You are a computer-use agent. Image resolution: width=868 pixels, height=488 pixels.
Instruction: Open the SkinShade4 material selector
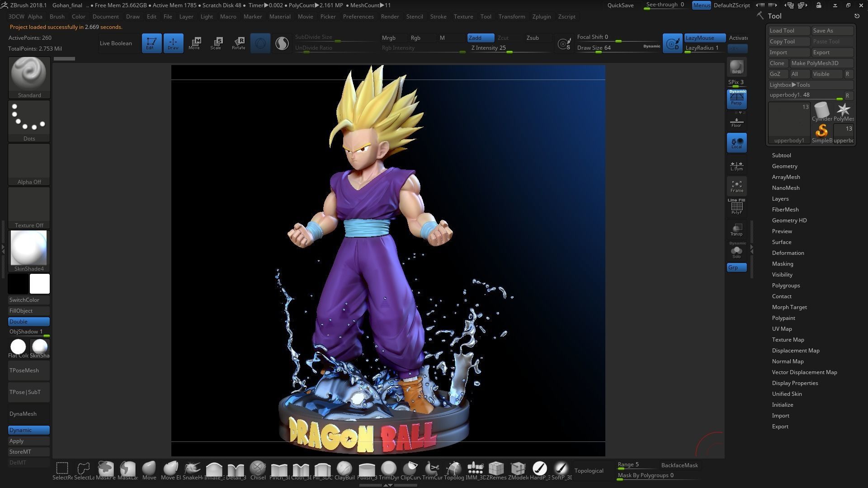click(29, 251)
